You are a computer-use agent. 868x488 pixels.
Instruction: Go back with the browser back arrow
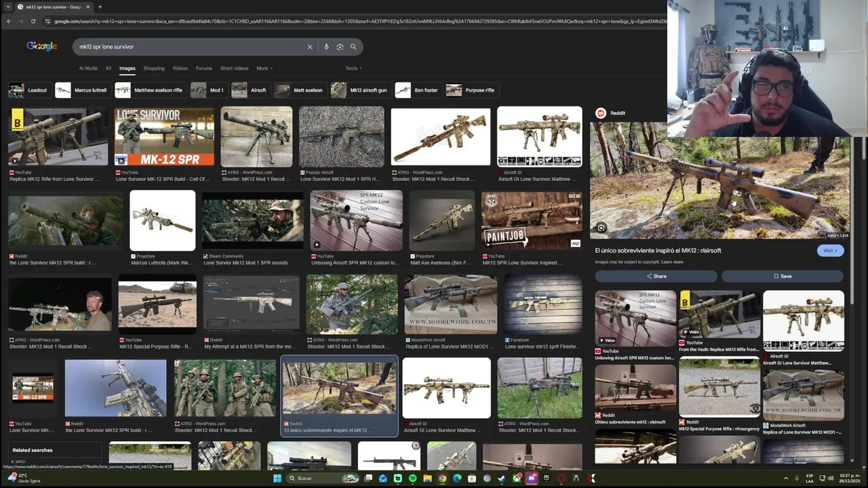[x=8, y=21]
